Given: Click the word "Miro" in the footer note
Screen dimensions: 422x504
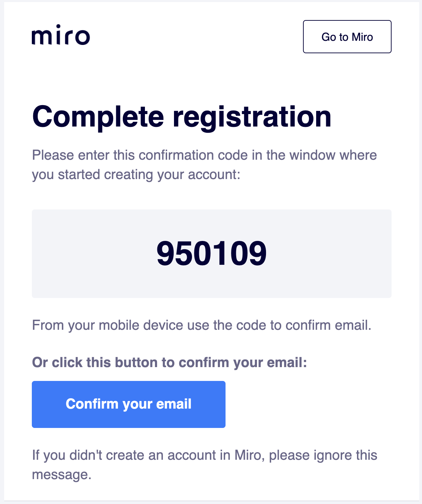Looking at the screenshot, I should click(x=248, y=455).
